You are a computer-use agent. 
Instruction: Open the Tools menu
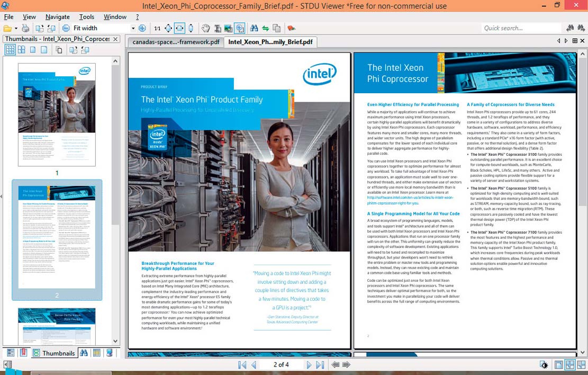coord(87,17)
